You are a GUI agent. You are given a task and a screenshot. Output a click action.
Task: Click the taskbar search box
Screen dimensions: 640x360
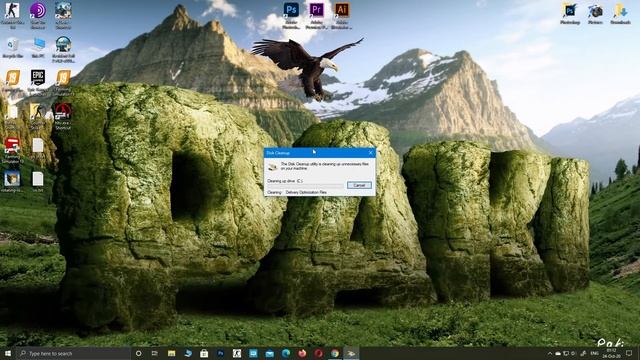point(73,353)
